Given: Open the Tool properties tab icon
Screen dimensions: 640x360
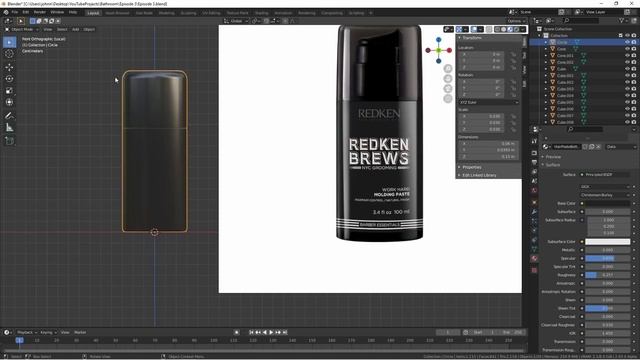Looking at the screenshot, I should (x=534, y=141).
